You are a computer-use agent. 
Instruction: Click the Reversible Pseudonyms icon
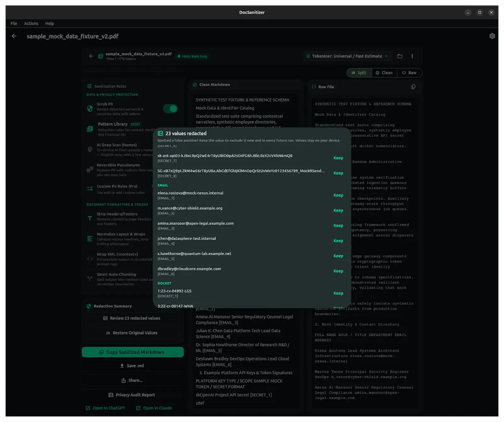point(90,170)
